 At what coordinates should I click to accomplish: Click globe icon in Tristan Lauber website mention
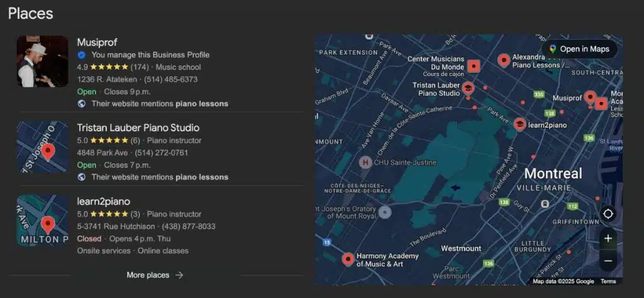click(81, 177)
